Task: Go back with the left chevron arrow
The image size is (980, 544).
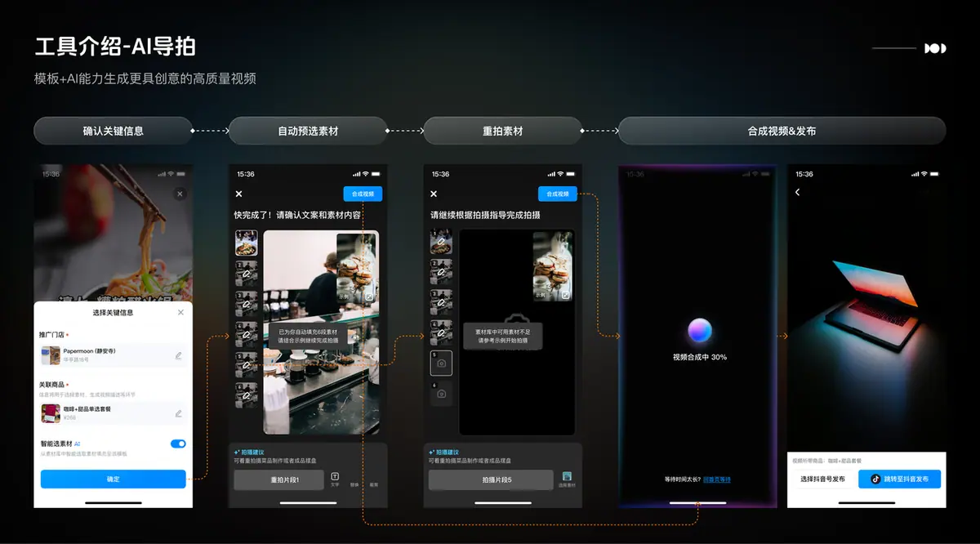Action: pos(798,193)
